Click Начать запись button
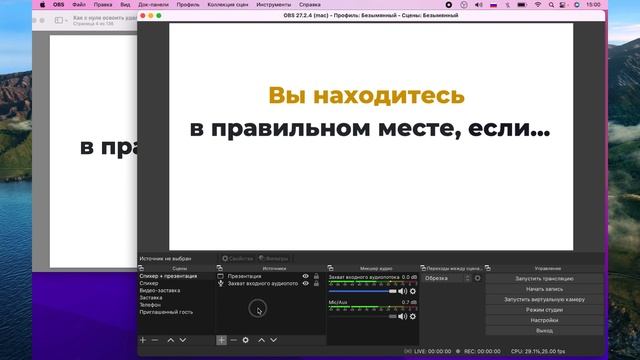Screen dimensions: 640x360 click(x=544, y=289)
